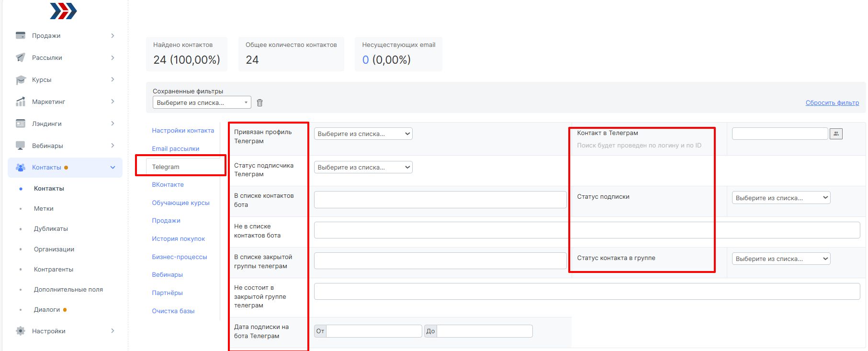
Task: Expand the Лэндинги sidebar chevron
Action: pyautogui.click(x=113, y=124)
